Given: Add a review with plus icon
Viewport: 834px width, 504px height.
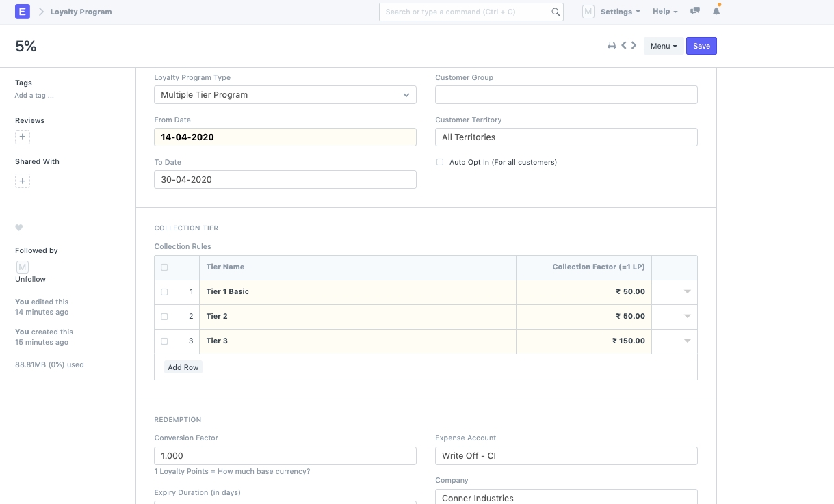Looking at the screenshot, I should pyautogui.click(x=23, y=137).
